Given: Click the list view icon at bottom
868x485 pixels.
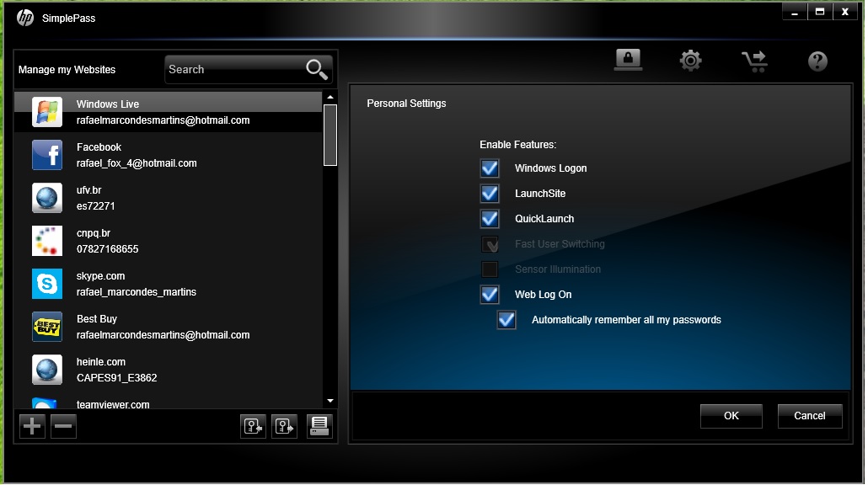Looking at the screenshot, I should (x=319, y=426).
